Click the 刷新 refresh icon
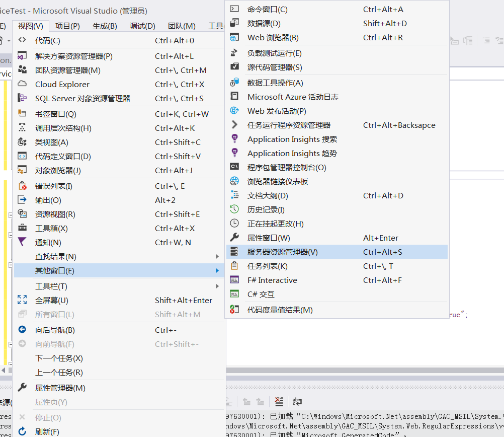Viewport: 504px width, 437px height. coord(22,431)
